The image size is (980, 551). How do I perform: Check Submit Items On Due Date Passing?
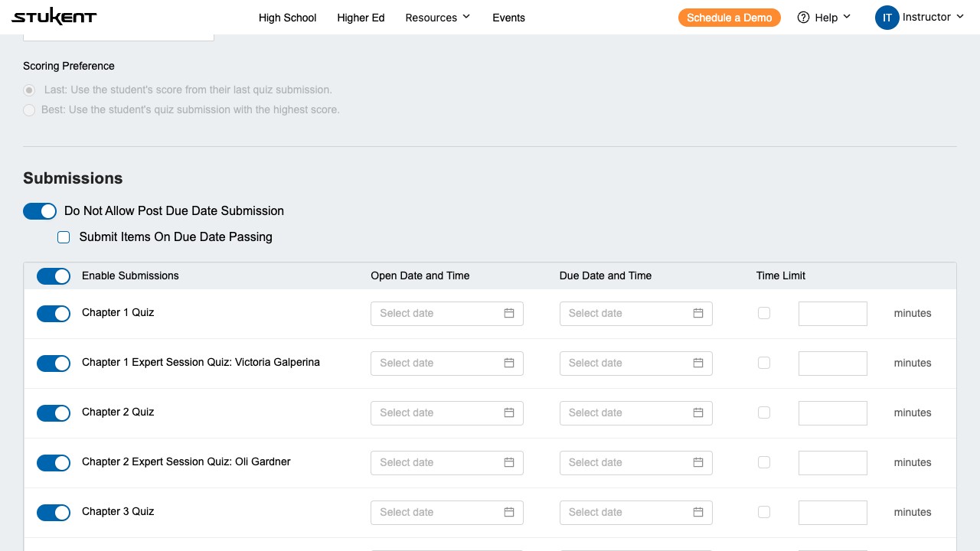pos(64,237)
